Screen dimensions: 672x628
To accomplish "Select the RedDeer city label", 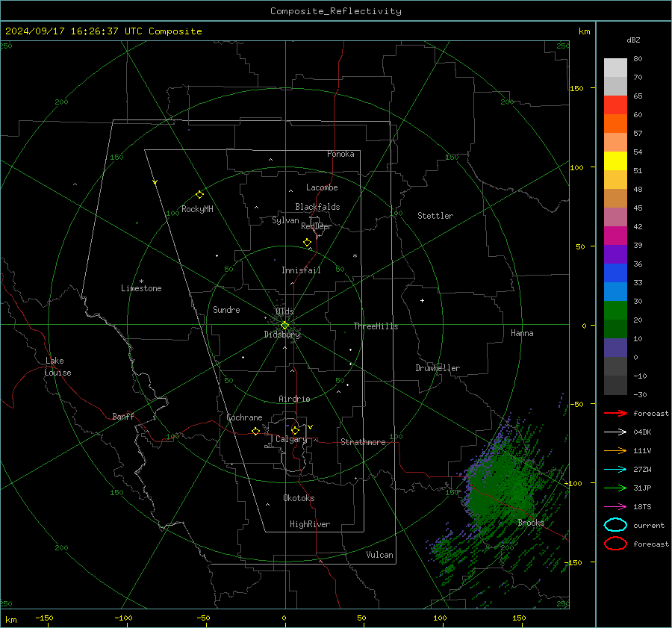I will pyautogui.click(x=317, y=226).
